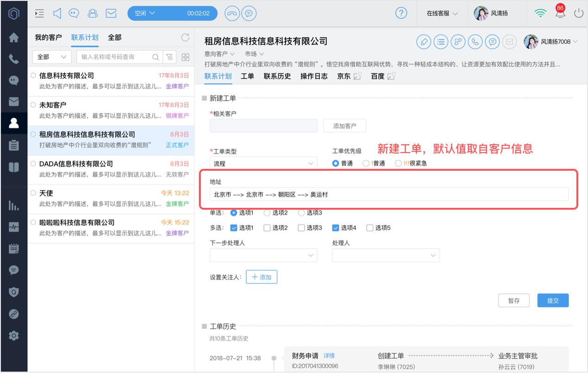The width and height of the screenshot is (588, 373).
Task: Open the monitoring waveform sidebar icon
Action: [x=14, y=227]
